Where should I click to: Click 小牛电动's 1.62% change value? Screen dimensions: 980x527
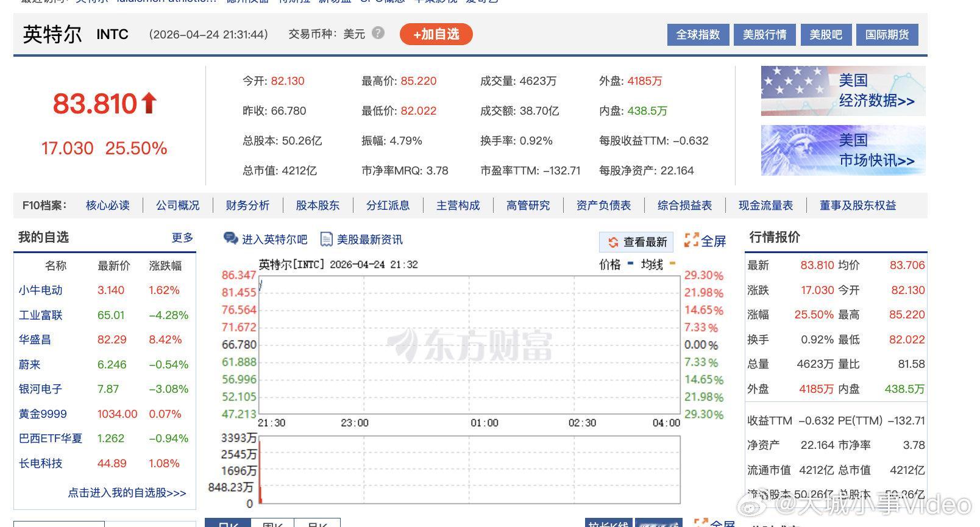point(164,290)
